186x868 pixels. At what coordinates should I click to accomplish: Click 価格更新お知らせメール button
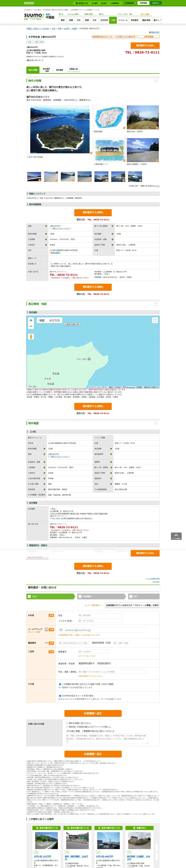(x=102, y=37)
